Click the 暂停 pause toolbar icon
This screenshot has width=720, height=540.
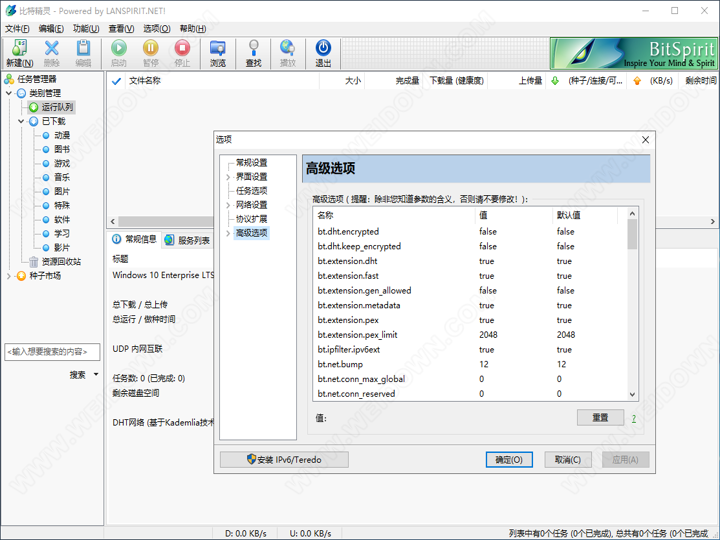click(x=151, y=53)
